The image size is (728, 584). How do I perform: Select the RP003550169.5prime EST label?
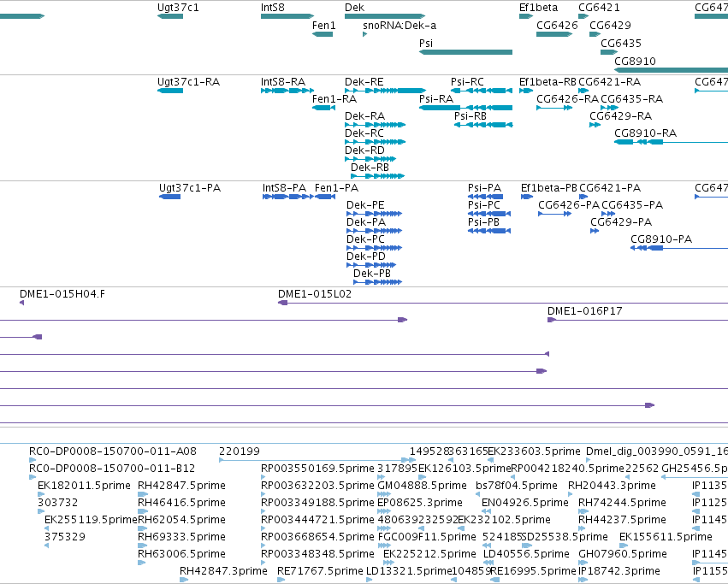[x=317, y=469]
